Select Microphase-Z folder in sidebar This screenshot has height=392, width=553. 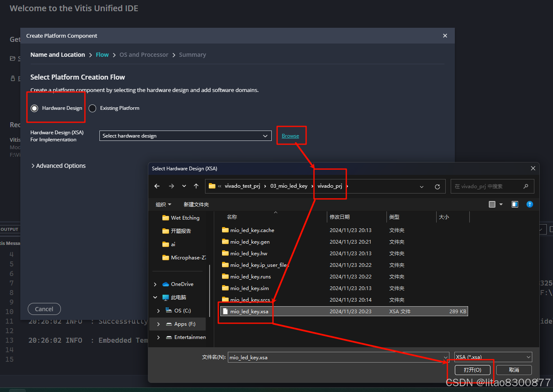pos(184,257)
